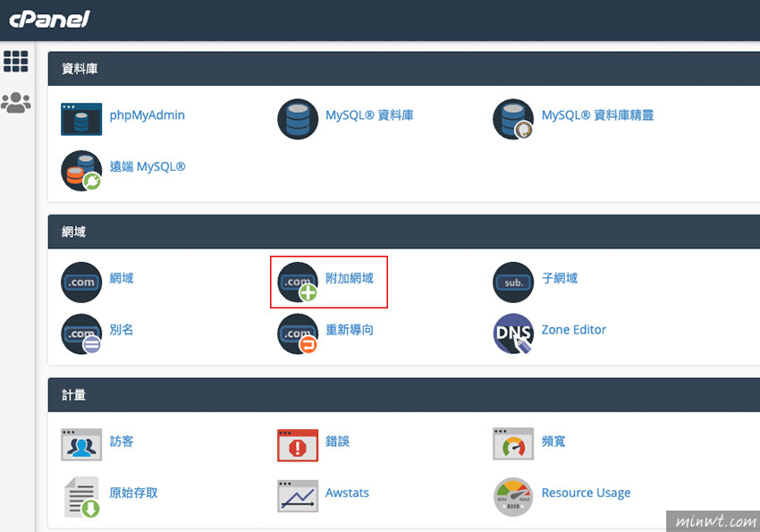Open the 遠端 MySQL® link
The height and width of the screenshot is (532, 760).
148,166
